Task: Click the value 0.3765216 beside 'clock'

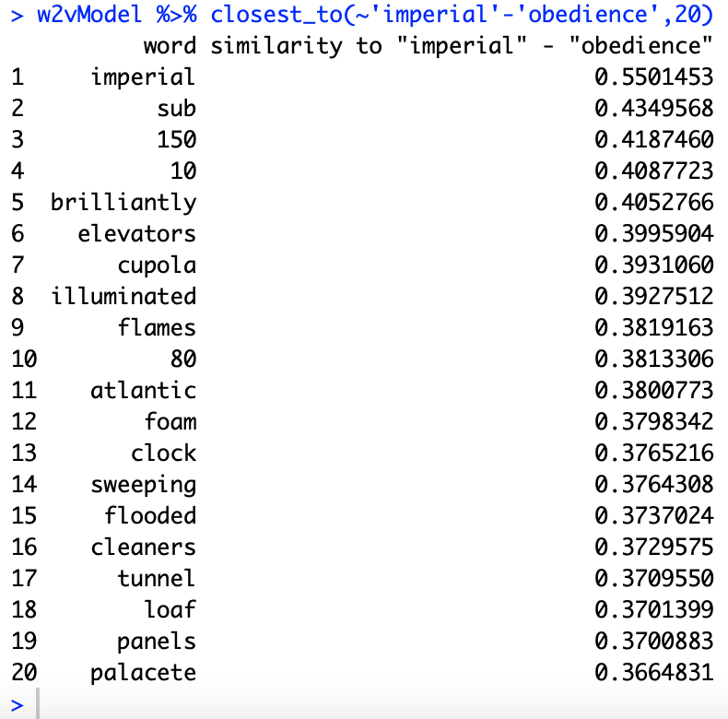Action: (654, 454)
